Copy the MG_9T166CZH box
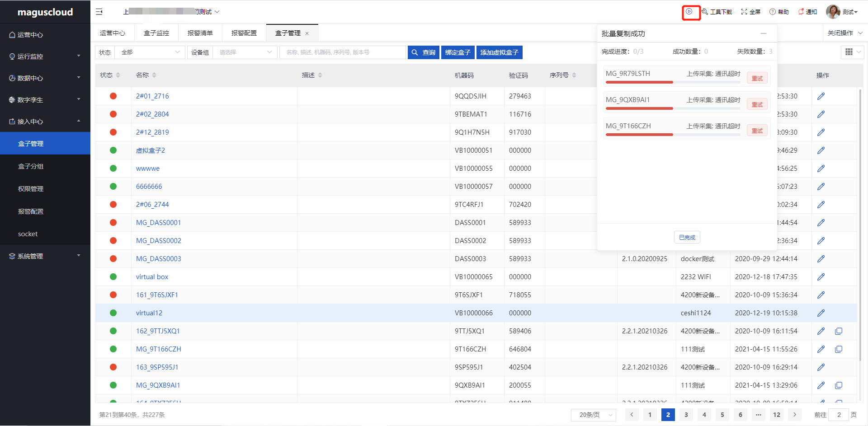The width and height of the screenshot is (868, 426). coord(839,349)
